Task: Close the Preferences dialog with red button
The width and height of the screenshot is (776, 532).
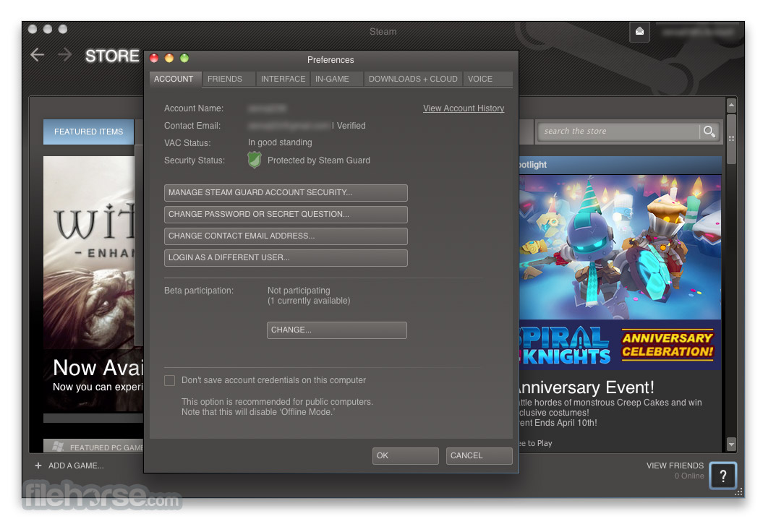Action: click(x=154, y=59)
